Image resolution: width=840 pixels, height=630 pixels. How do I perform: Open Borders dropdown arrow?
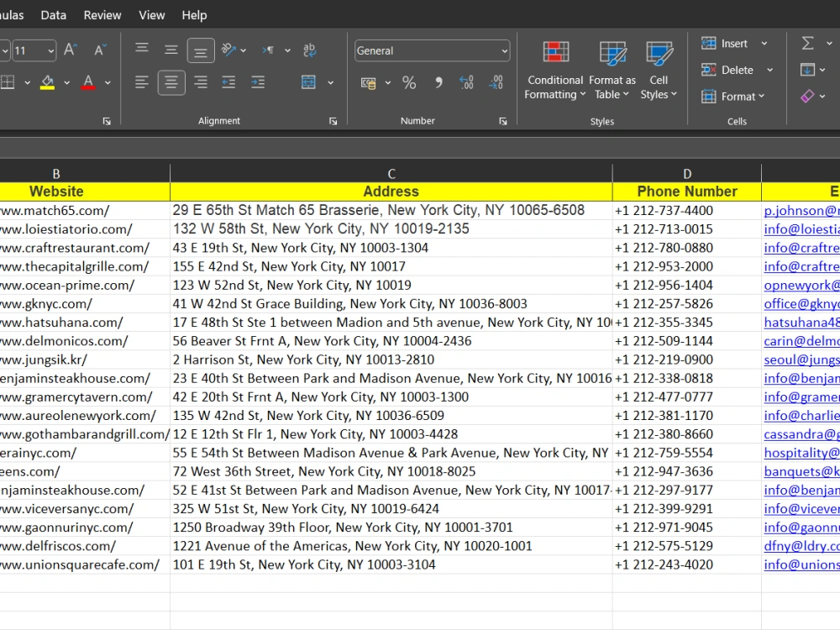[27, 82]
